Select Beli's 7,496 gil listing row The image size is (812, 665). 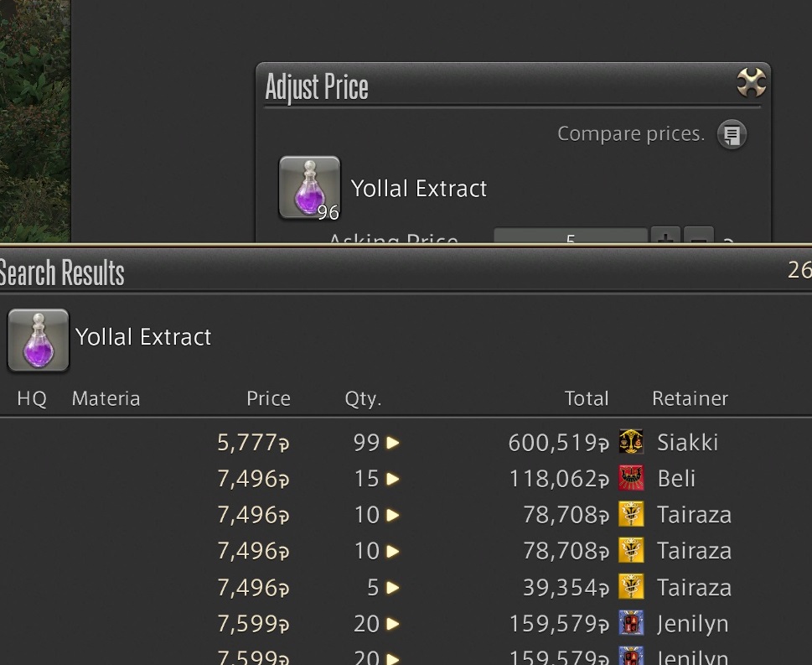(x=406, y=478)
